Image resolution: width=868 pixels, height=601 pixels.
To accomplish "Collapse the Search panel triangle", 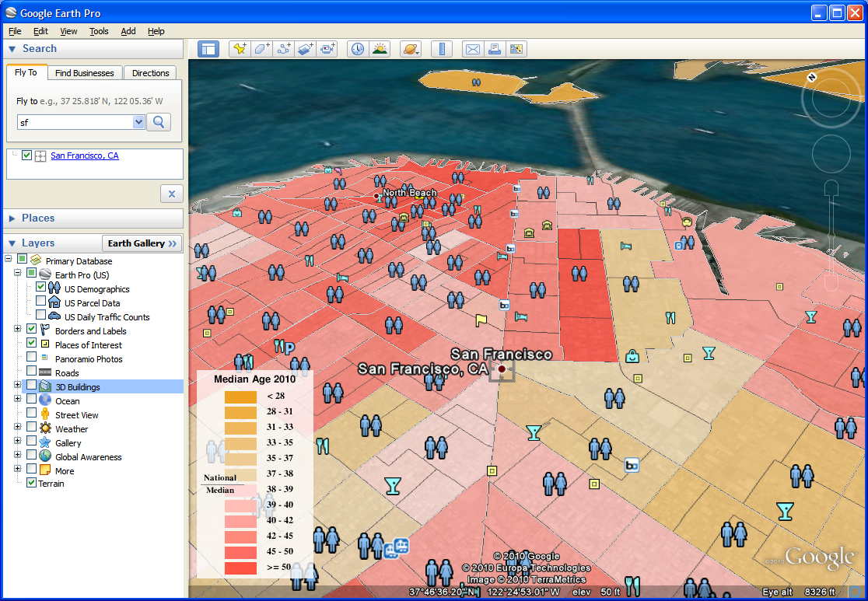I will 12,49.
